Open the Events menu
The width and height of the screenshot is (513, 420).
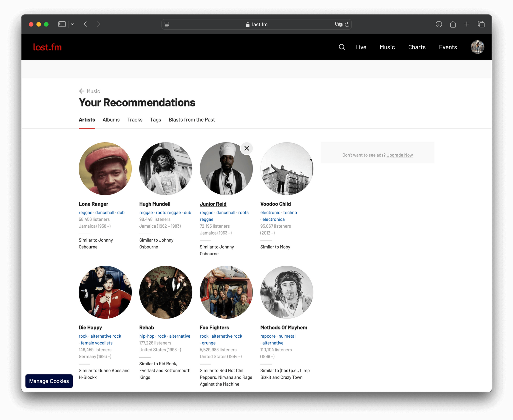coord(448,47)
